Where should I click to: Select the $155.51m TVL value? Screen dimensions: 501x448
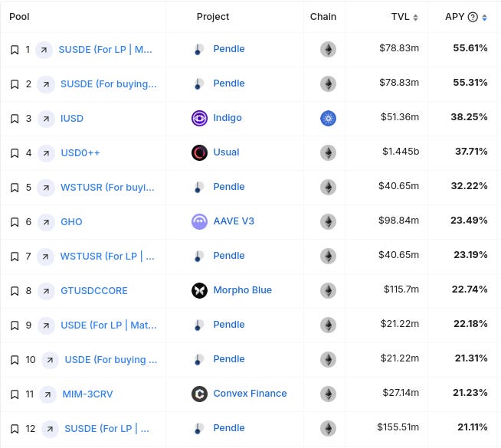(x=398, y=427)
